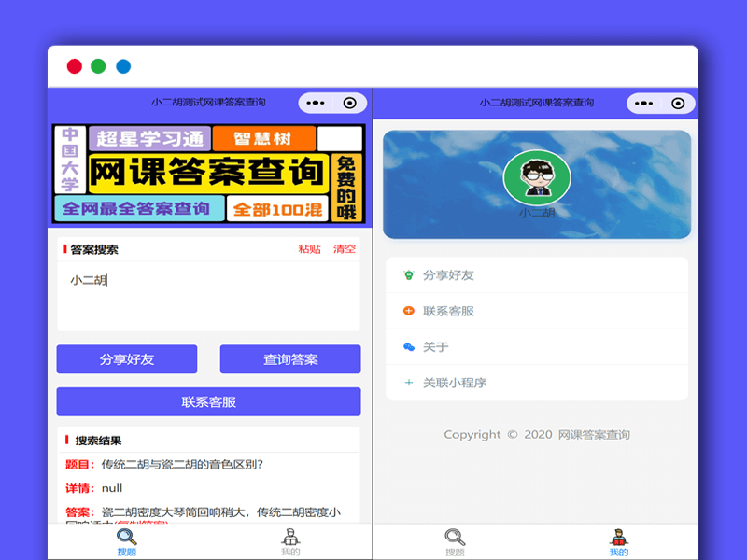Click the wide 联系客服 button
747x560 pixels.
pyautogui.click(x=208, y=401)
